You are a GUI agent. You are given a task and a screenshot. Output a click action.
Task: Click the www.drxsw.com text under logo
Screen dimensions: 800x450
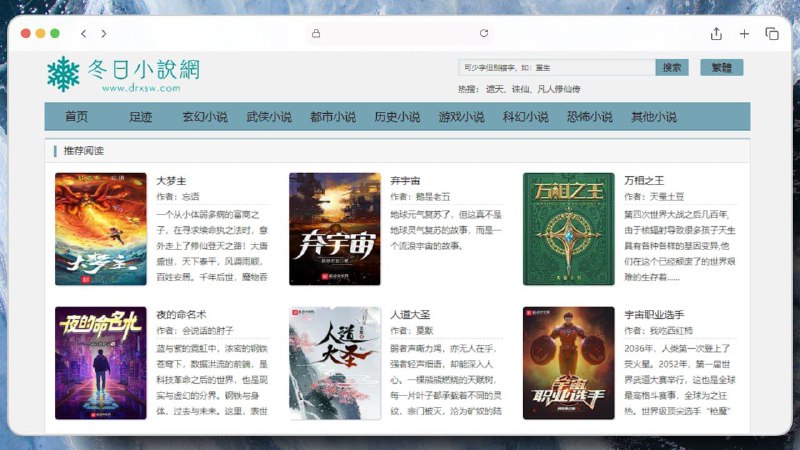141,88
